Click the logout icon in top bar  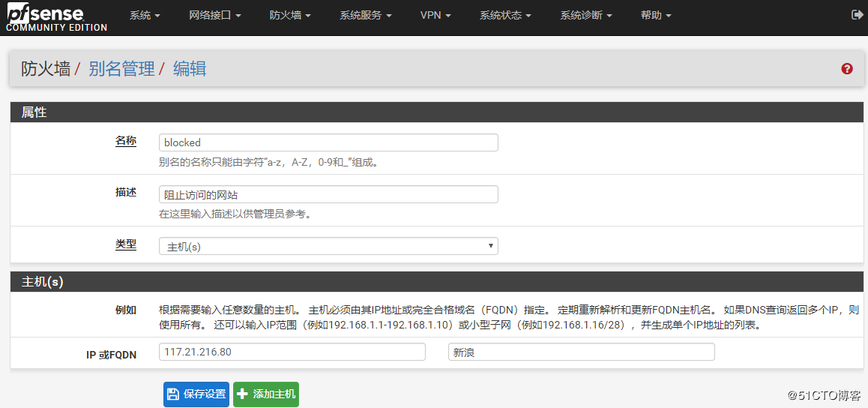(857, 15)
